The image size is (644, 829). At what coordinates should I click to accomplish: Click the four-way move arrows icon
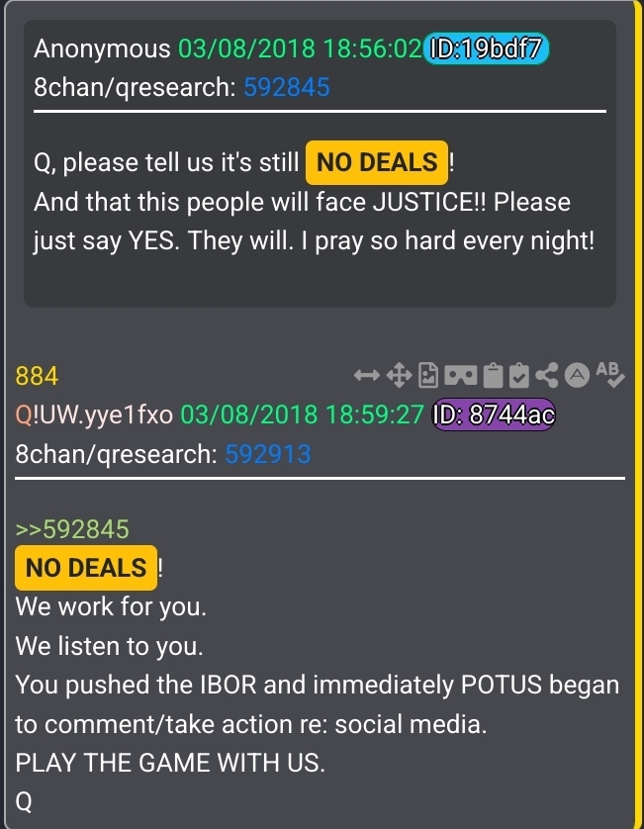click(x=399, y=375)
